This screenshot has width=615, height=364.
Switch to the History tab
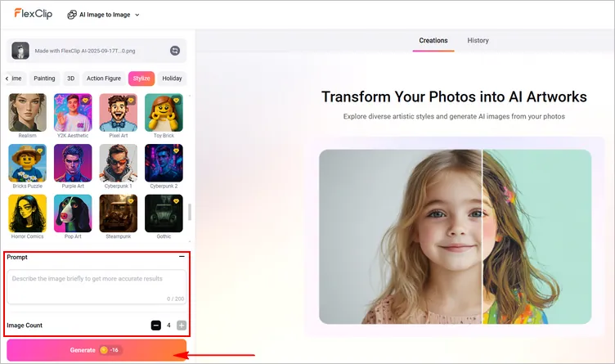(478, 40)
